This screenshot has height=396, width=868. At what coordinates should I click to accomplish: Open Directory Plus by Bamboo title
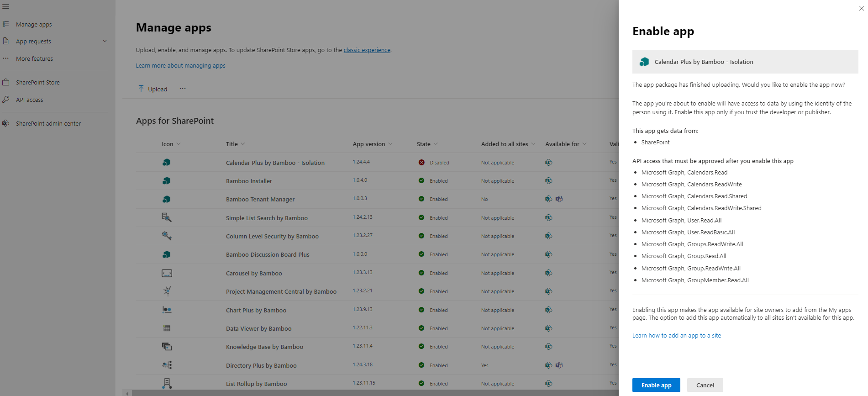[261, 365]
